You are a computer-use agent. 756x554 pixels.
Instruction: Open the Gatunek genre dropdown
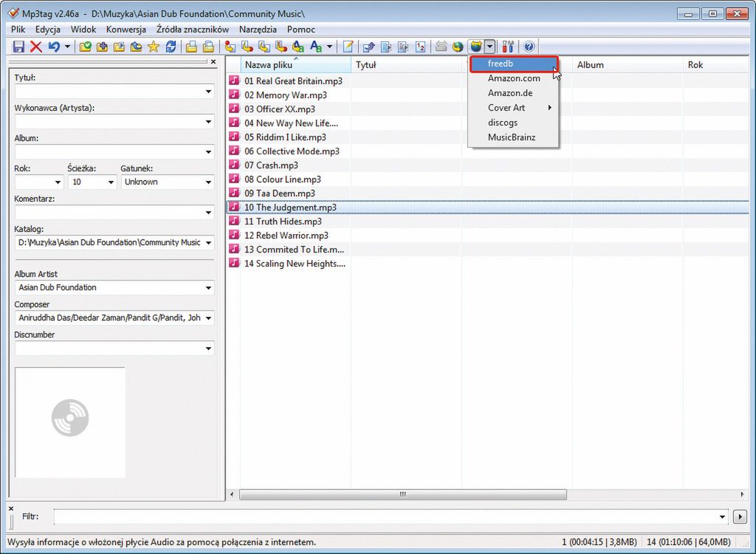tap(208, 182)
